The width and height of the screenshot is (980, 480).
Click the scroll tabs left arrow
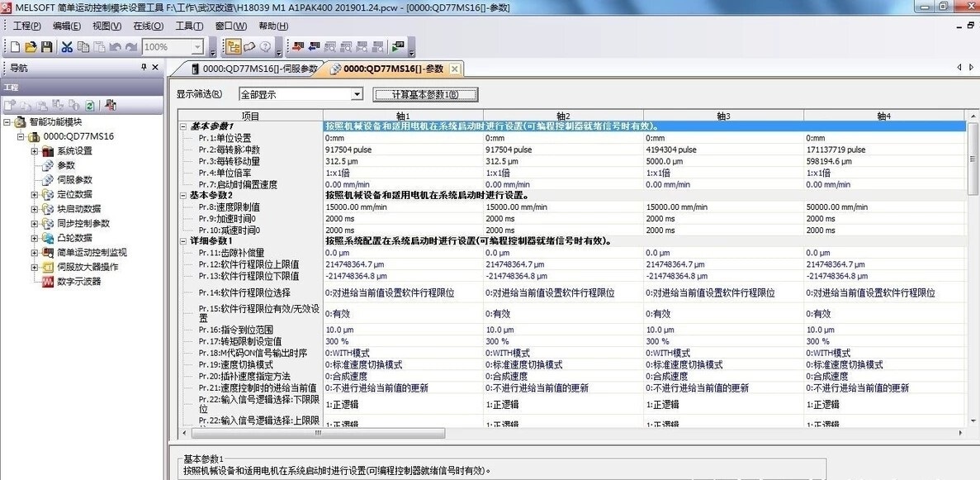pos(960,67)
